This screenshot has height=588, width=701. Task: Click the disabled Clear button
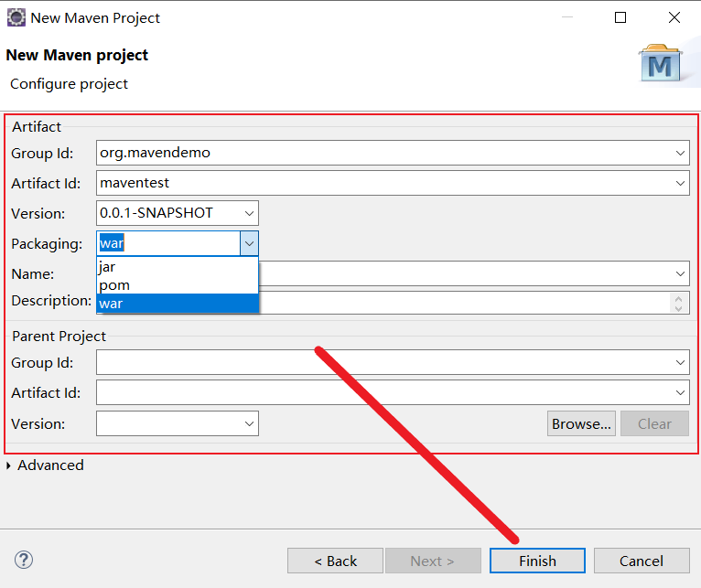(x=654, y=423)
